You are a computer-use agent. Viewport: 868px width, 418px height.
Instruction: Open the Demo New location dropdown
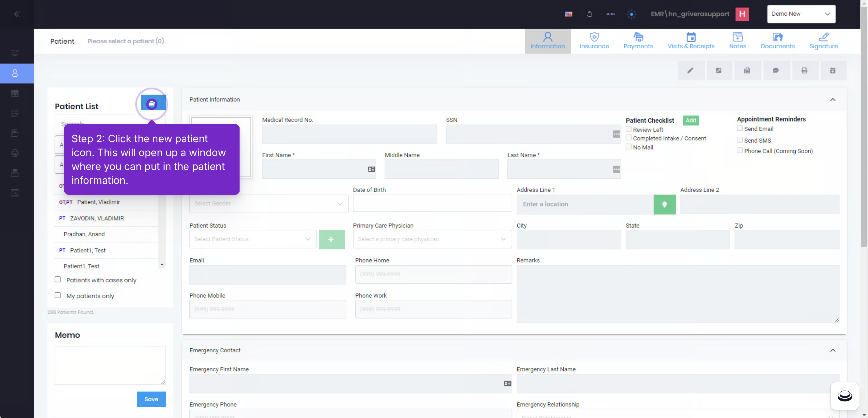pyautogui.click(x=801, y=14)
